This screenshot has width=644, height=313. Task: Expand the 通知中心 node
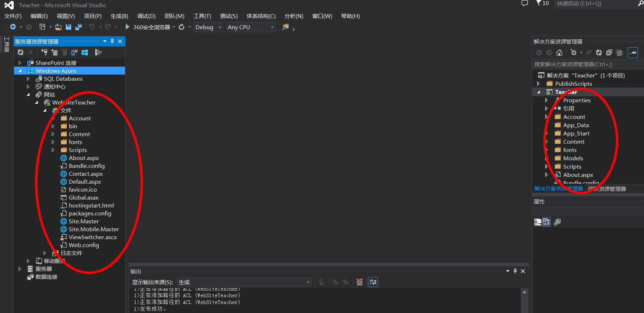point(28,86)
